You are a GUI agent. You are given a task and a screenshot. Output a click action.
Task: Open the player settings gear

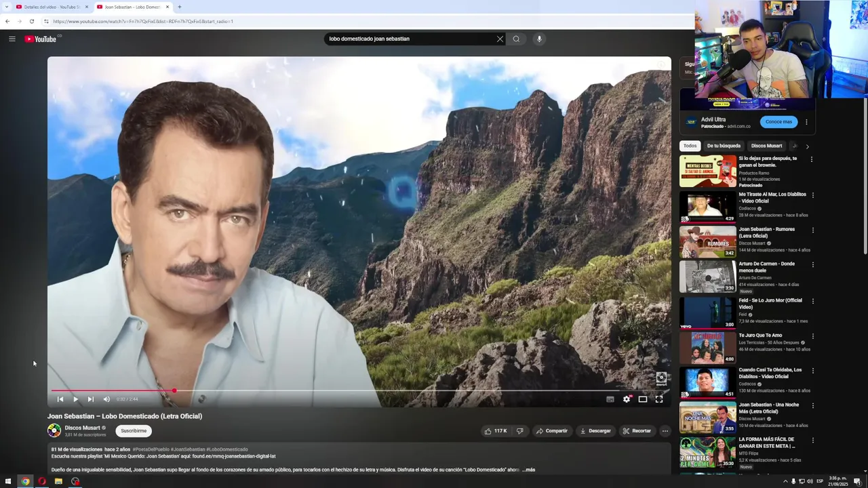point(627,399)
